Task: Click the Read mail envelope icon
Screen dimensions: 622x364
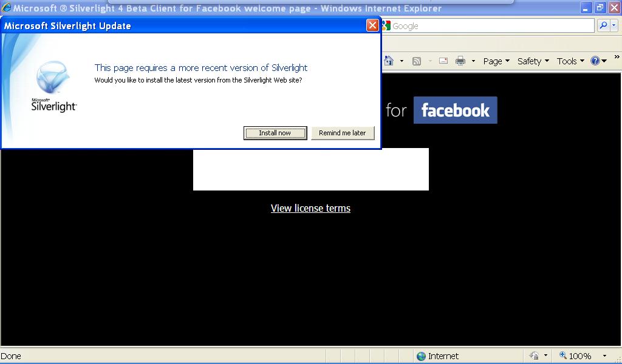Action: [x=443, y=61]
